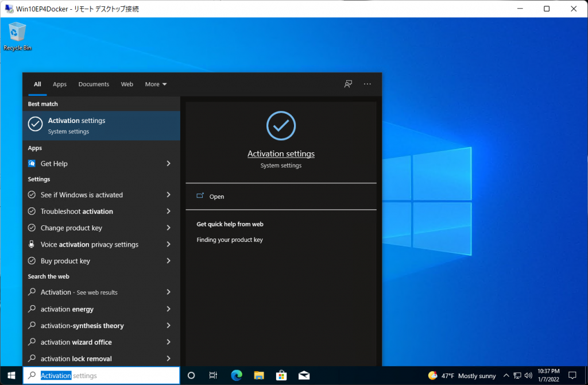Open 'Finding your product key' web help

[x=230, y=240]
